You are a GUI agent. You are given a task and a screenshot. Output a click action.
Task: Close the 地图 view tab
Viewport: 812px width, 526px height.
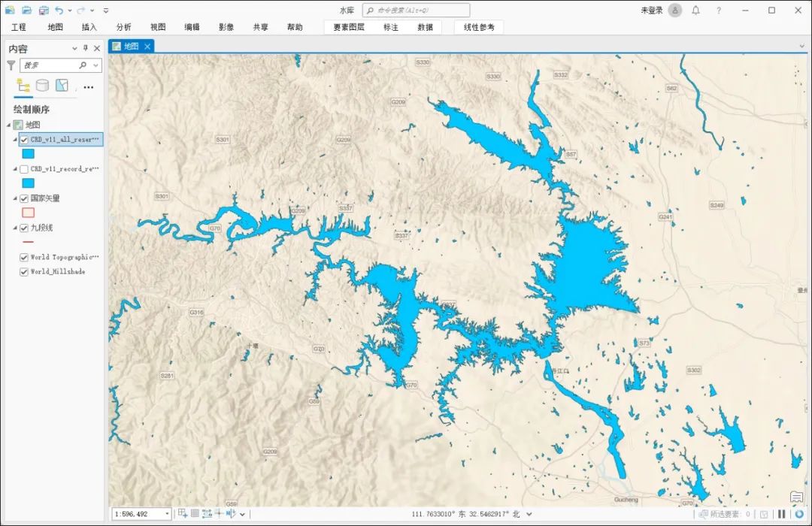(x=147, y=47)
